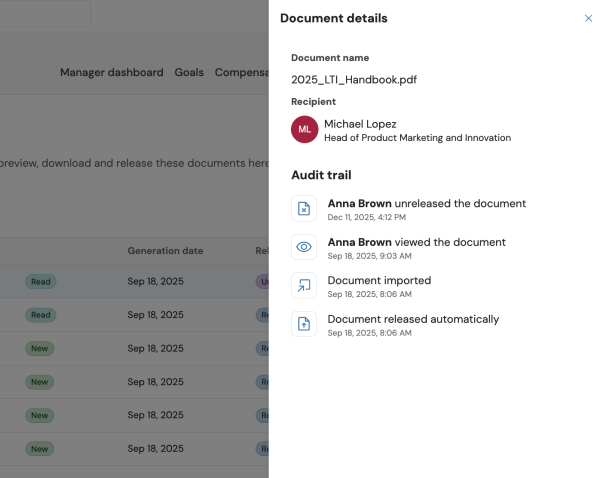Open the partially visible Compensation tab
The image size is (600, 478).
click(241, 73)
